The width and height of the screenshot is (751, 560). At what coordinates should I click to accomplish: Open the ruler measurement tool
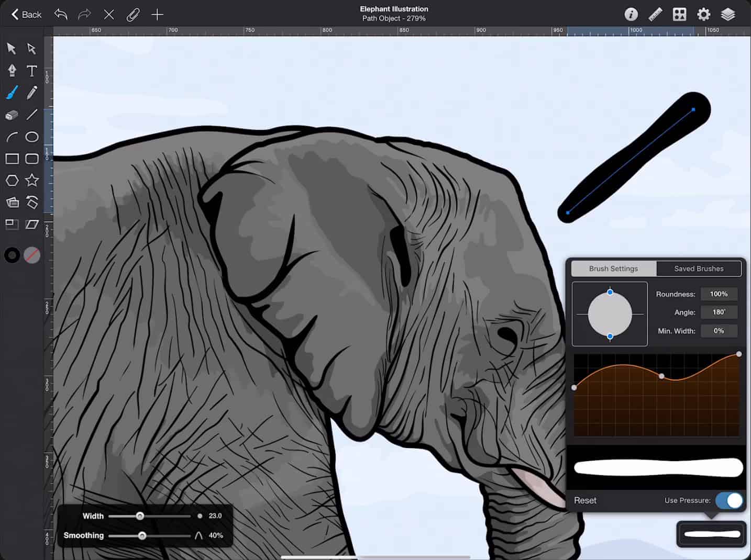(655, 14)
